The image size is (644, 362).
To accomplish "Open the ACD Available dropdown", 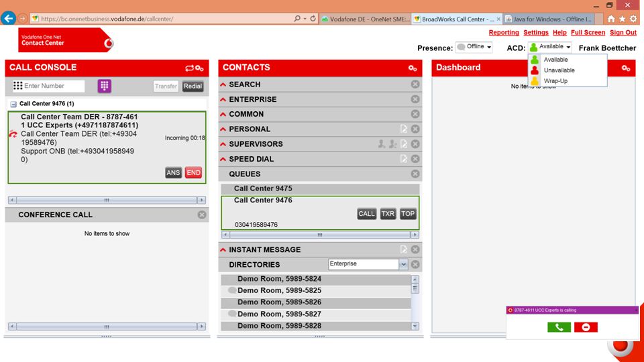I will [x=549, y=47].
